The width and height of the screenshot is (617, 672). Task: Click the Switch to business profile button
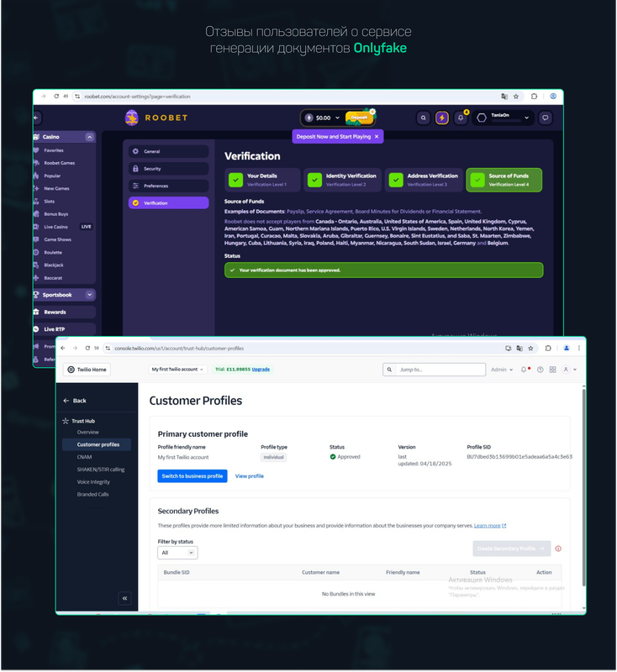pyautogui.click(x=192, y=475)
